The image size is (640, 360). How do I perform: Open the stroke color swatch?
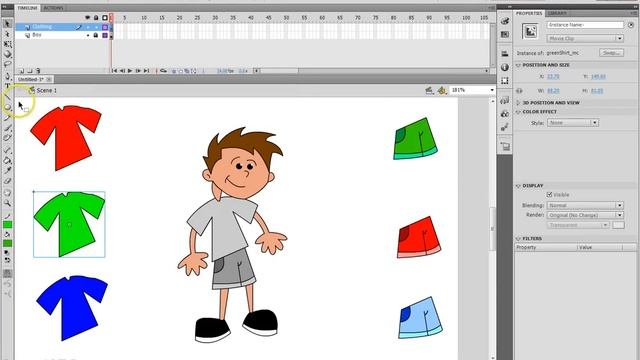coord(7,224)
